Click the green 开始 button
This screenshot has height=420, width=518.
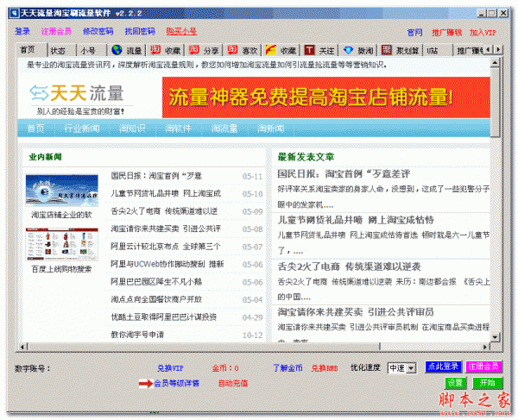click(487, 383)
